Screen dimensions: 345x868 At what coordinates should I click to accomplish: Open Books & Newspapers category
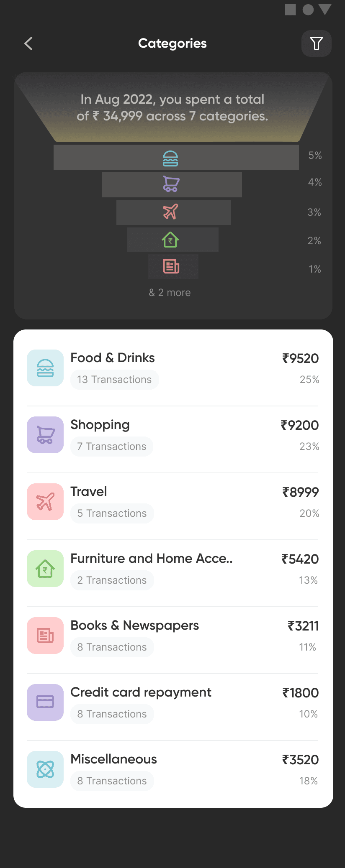[x=172, y=636]
